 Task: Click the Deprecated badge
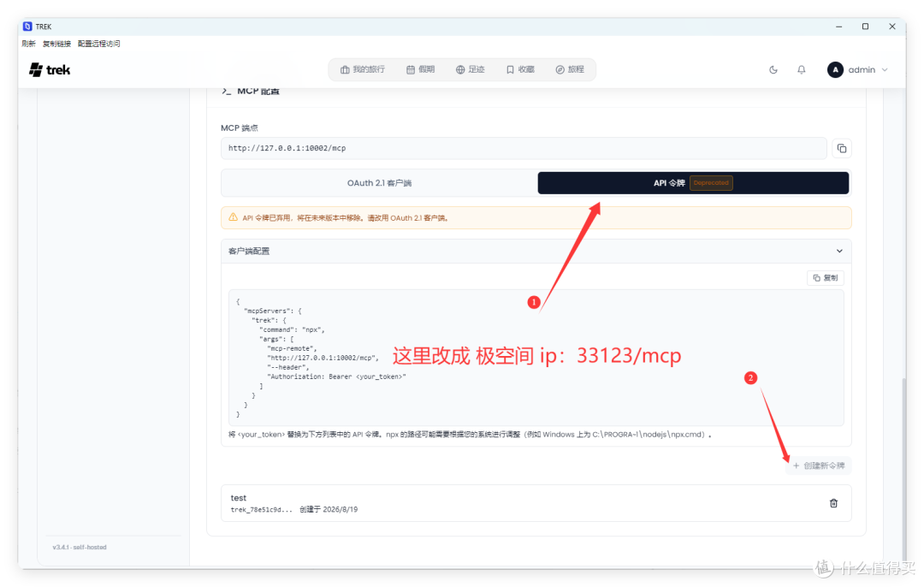tap(711, 183)
